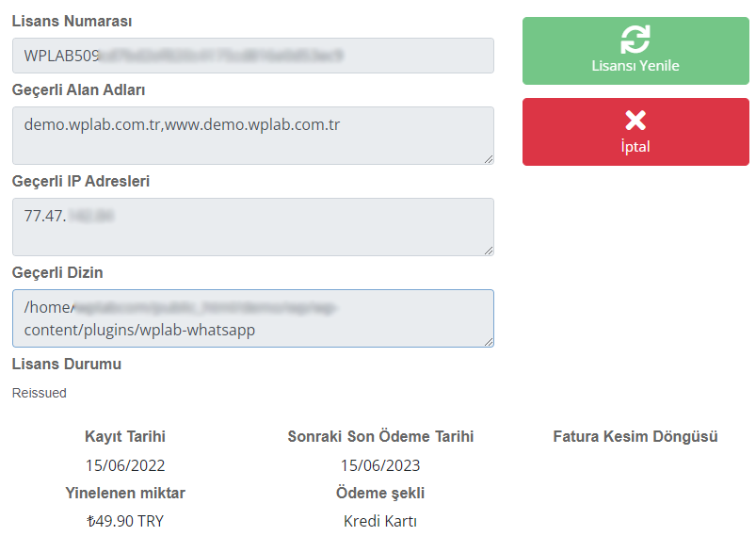756x552 pixels.
Task: Click the recurring amount ₺49.90 TRY
Action: point(125,521)
